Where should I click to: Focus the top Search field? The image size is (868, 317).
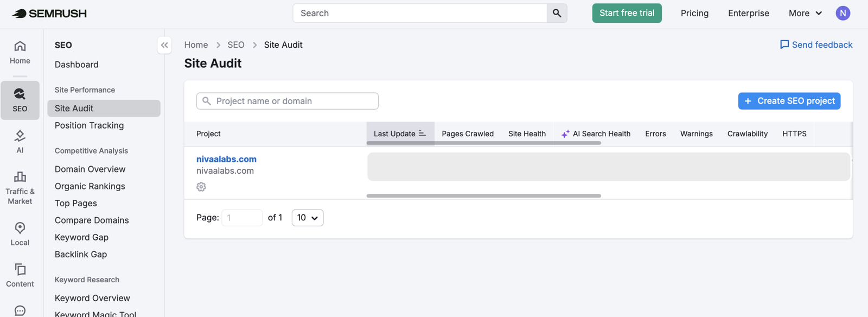click(420, 13)
